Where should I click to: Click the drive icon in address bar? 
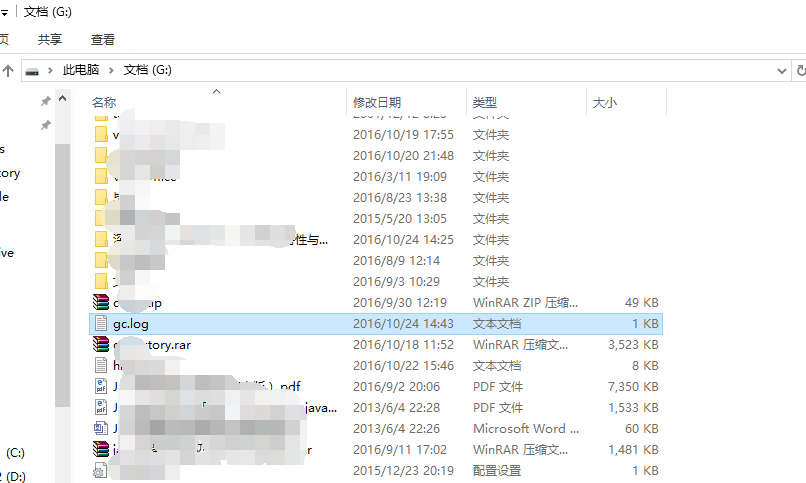(x=32, y=70)
